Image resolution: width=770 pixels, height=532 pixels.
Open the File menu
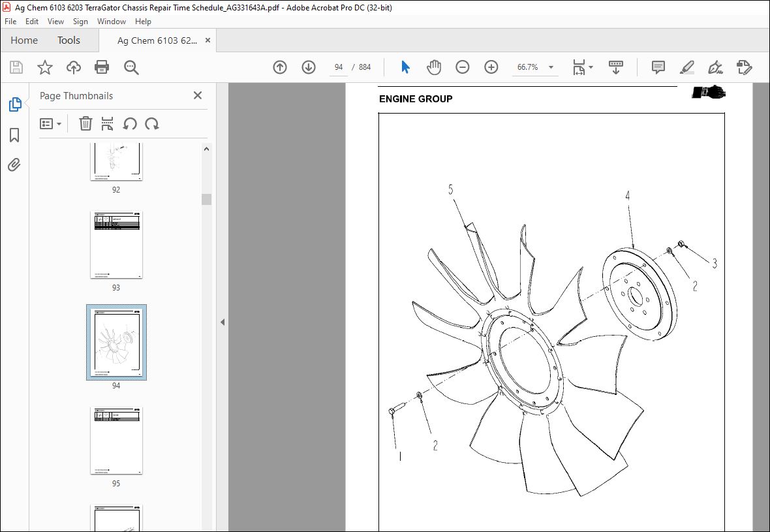tap(10, 22)
